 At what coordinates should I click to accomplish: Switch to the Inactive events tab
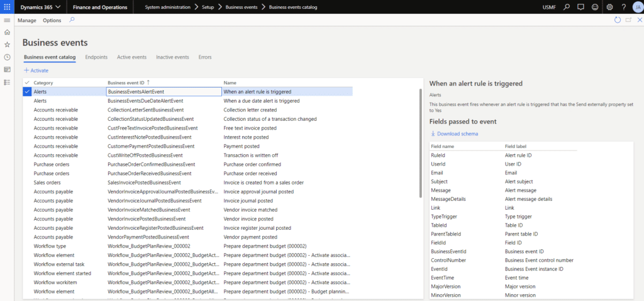point(172,57)
